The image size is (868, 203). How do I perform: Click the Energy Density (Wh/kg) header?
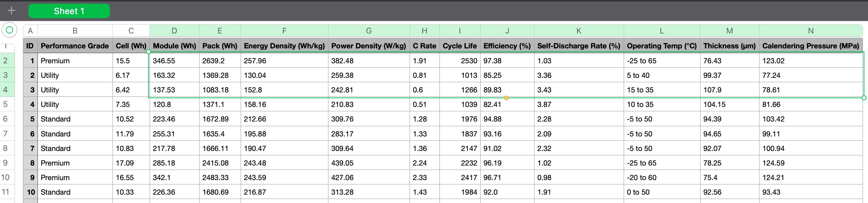tap(284, 46)
